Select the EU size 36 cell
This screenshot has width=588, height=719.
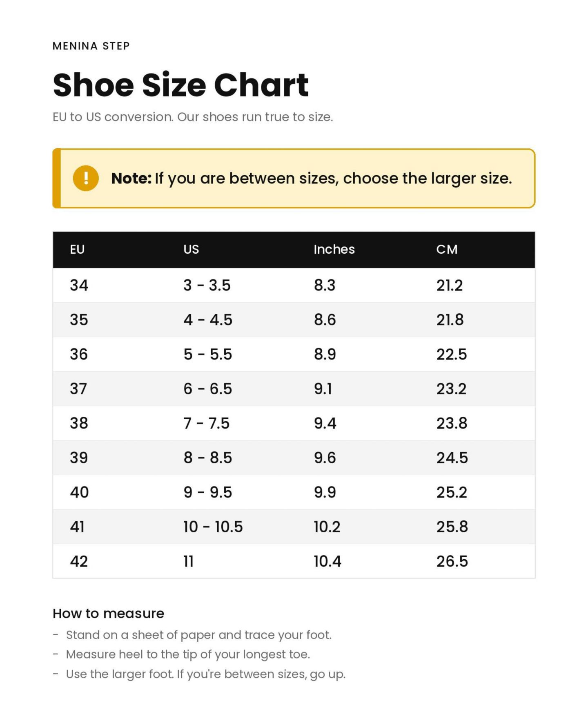(79, 354)
